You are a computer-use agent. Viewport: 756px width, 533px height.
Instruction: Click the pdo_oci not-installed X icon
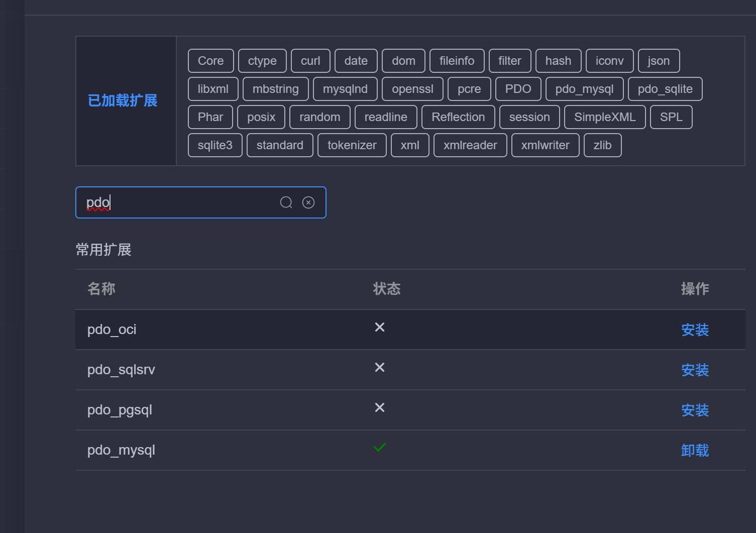coord(380,328)
